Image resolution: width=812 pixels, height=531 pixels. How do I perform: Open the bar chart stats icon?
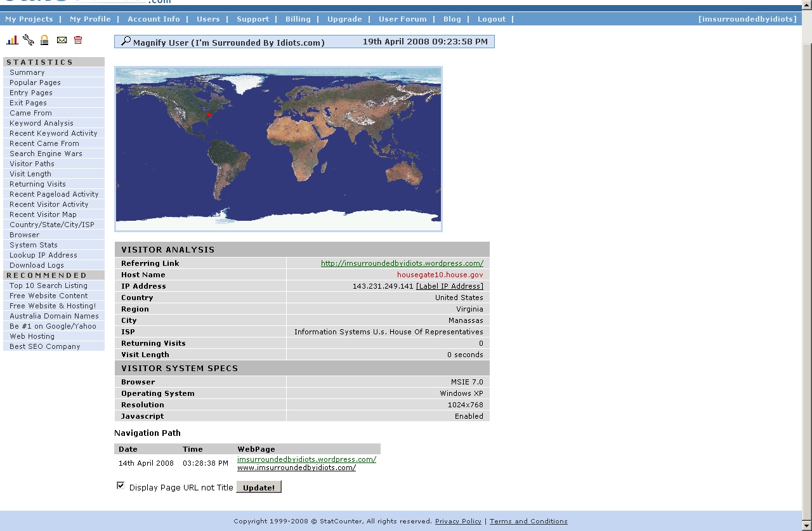coord(12,40)
